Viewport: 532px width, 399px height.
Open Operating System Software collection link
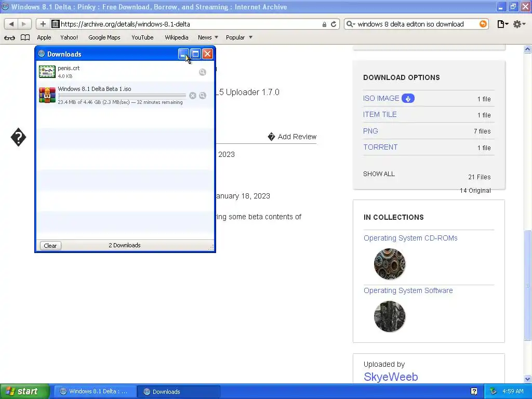[408, 290]
